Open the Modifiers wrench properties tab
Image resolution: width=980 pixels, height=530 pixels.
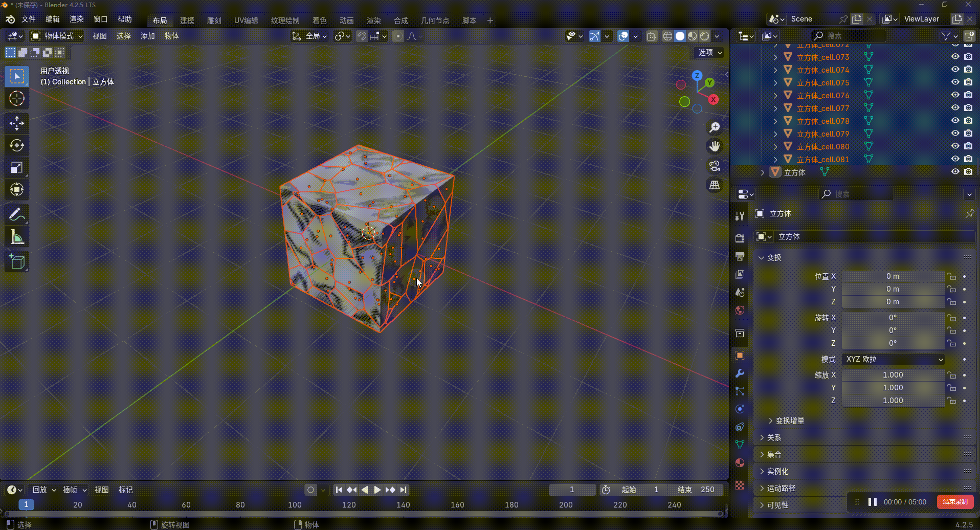point(740,373)
